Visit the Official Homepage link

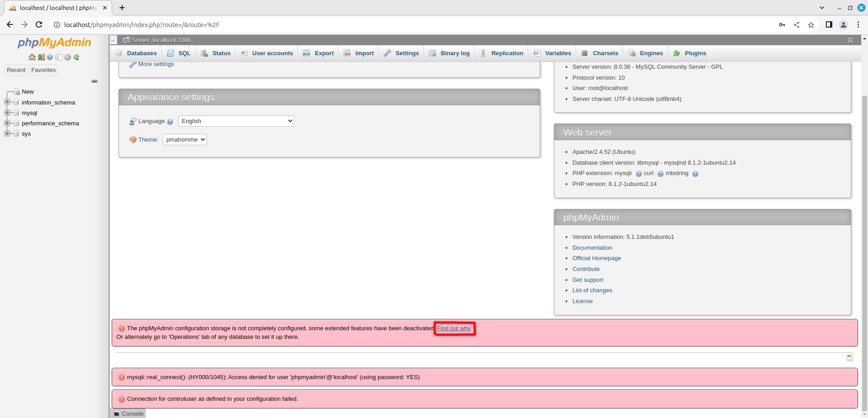pos(597,258)
